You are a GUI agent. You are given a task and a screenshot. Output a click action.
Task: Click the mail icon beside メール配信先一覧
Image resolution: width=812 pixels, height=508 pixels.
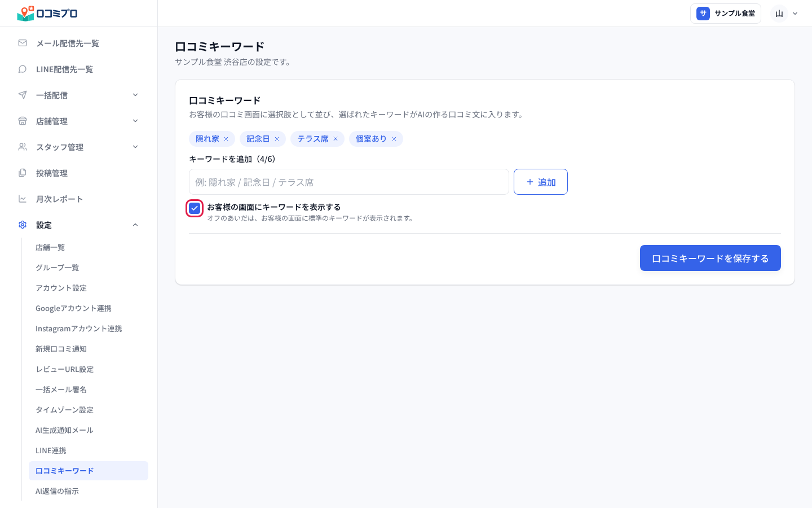click(23, 43)
